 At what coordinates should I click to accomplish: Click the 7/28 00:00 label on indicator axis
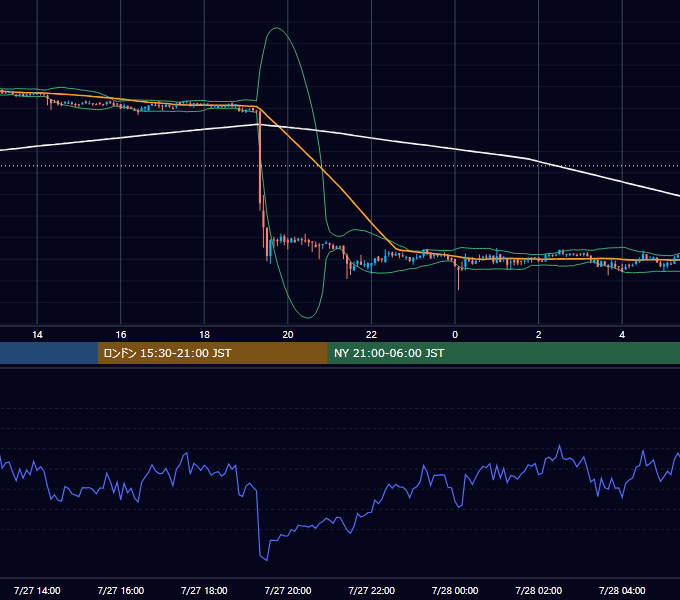(455, 590)
